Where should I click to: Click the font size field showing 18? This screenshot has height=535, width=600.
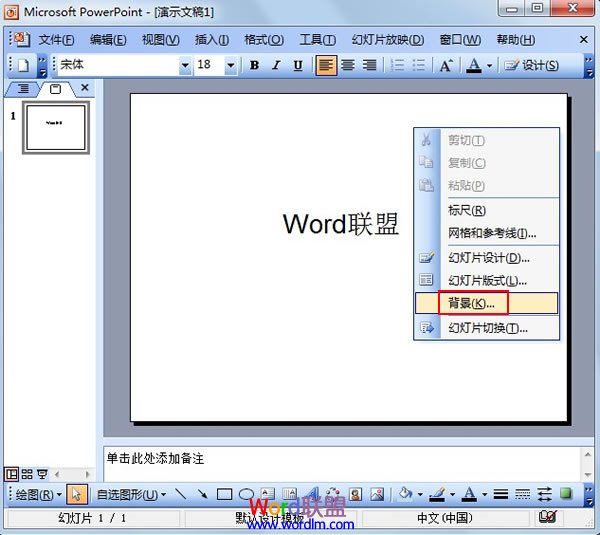[x=209, y=65]
